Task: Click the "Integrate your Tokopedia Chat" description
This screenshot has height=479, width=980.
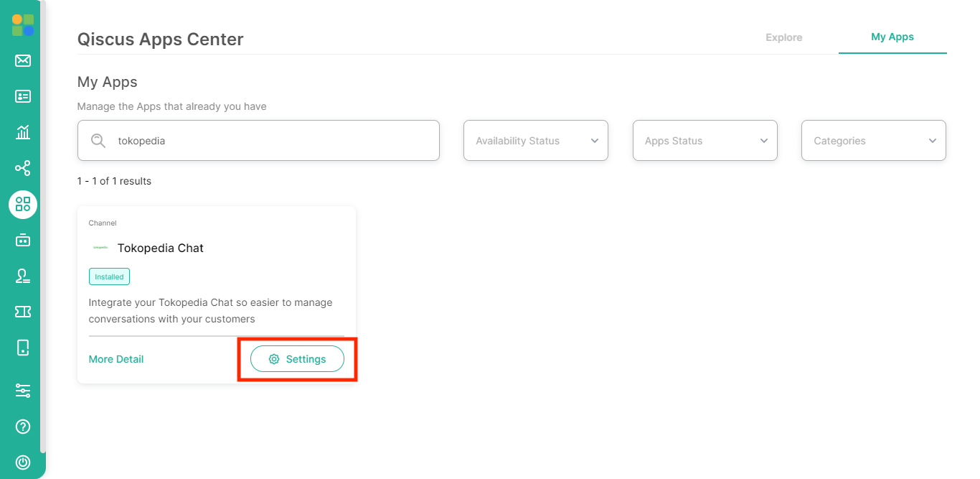Action: (x=211, y=310)
